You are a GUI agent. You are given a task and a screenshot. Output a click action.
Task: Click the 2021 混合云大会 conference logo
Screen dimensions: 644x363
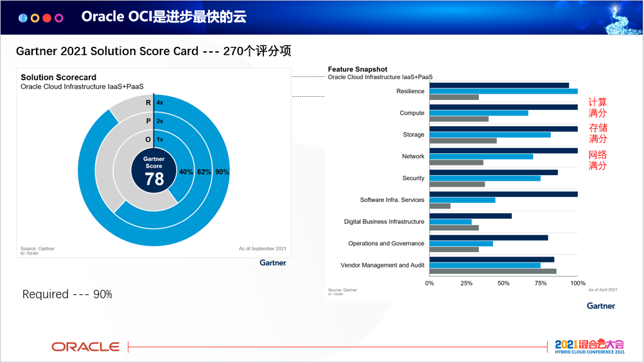[x=589, y=346]
